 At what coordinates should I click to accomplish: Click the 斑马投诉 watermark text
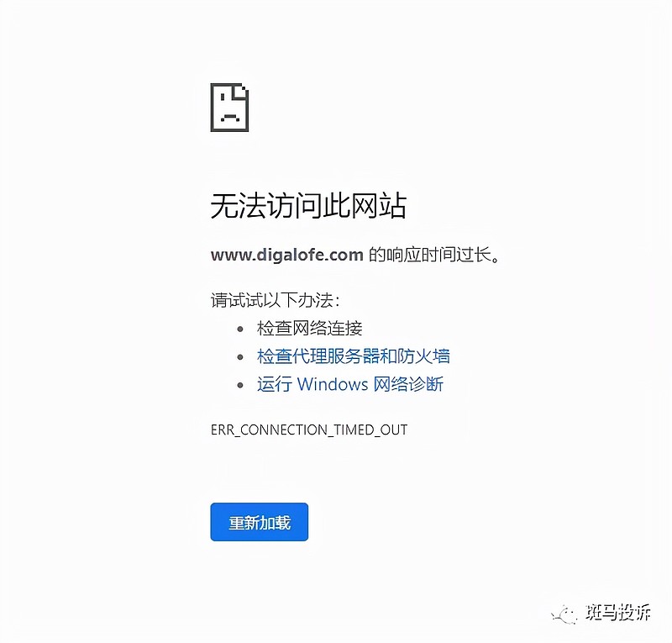coord(617,612)
